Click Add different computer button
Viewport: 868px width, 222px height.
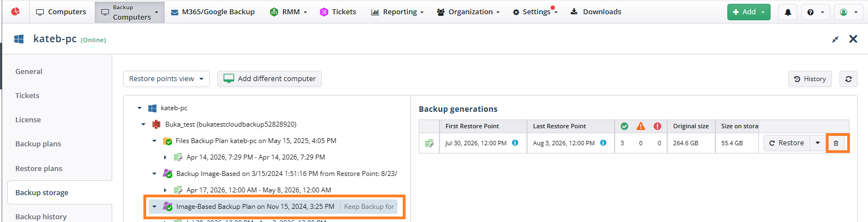[269, 79]
